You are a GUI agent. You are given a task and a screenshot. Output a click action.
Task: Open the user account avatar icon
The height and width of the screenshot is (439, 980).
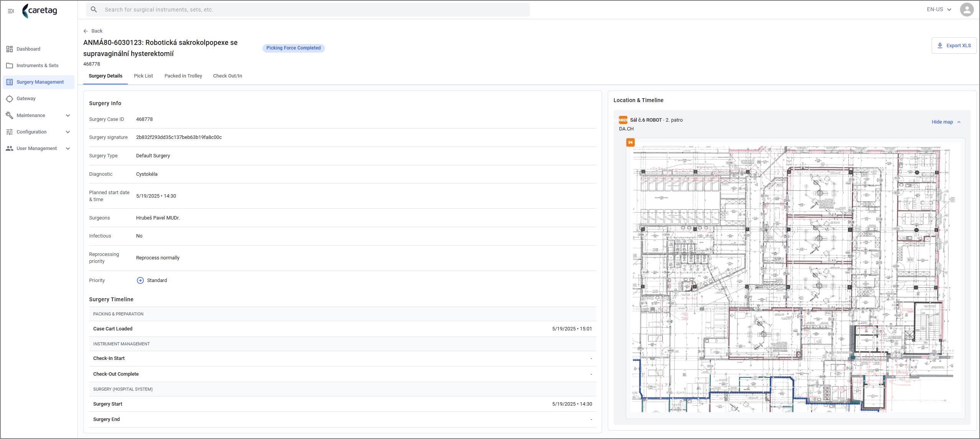click(x=967, y=10)
